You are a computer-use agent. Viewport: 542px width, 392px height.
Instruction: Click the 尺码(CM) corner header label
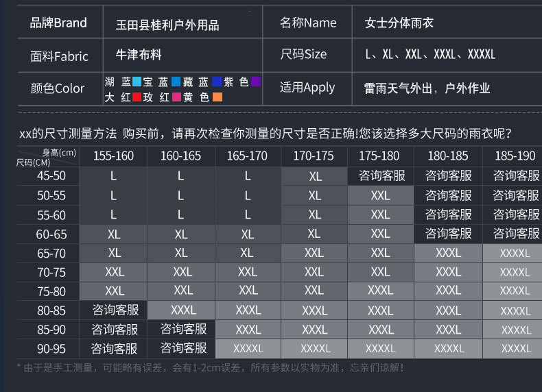tap(34, 162)
